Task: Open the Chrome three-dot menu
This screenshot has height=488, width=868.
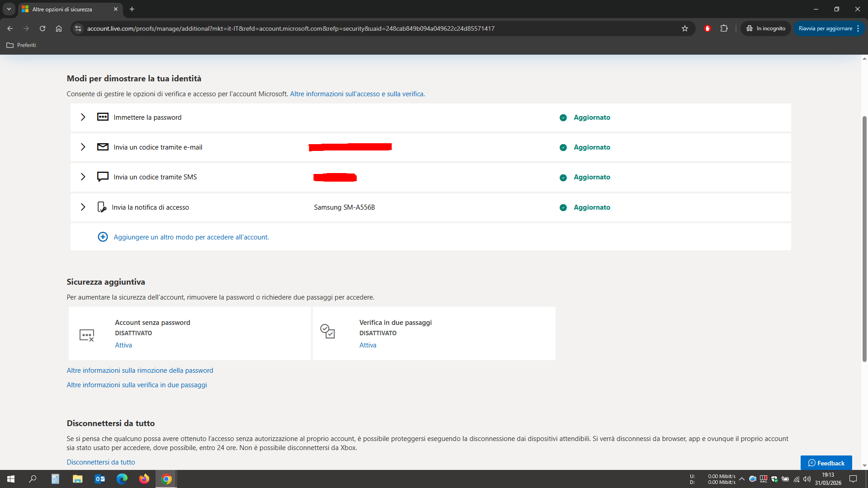Action: [858, 28]
